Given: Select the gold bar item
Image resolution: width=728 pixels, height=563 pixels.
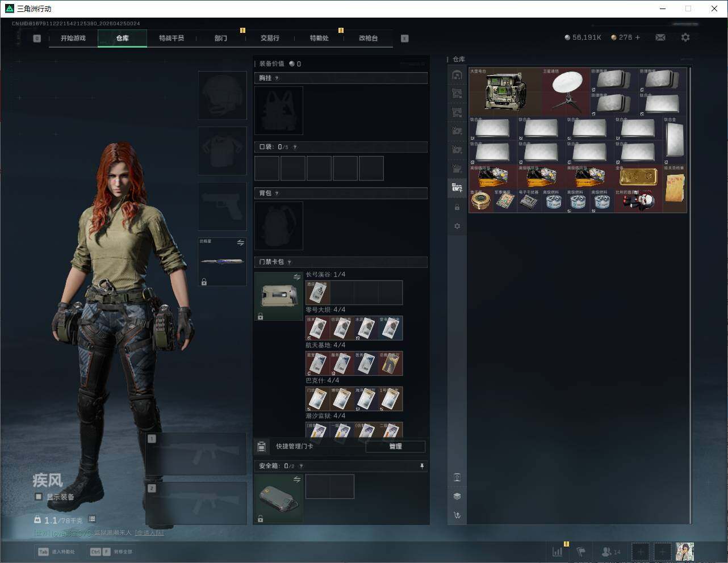Looking at the screenshot, I should click(x=639, y=177).
